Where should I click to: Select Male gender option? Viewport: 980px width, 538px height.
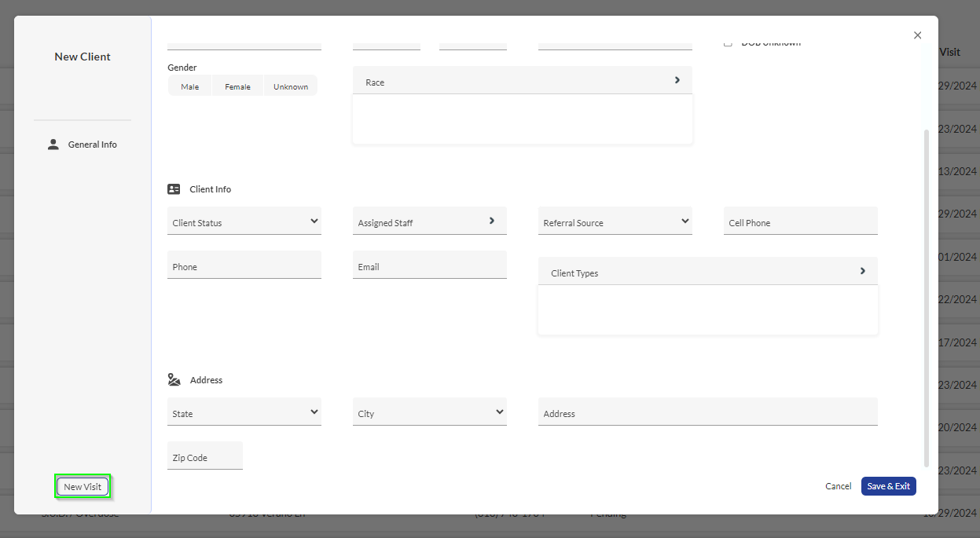[190, 86]
